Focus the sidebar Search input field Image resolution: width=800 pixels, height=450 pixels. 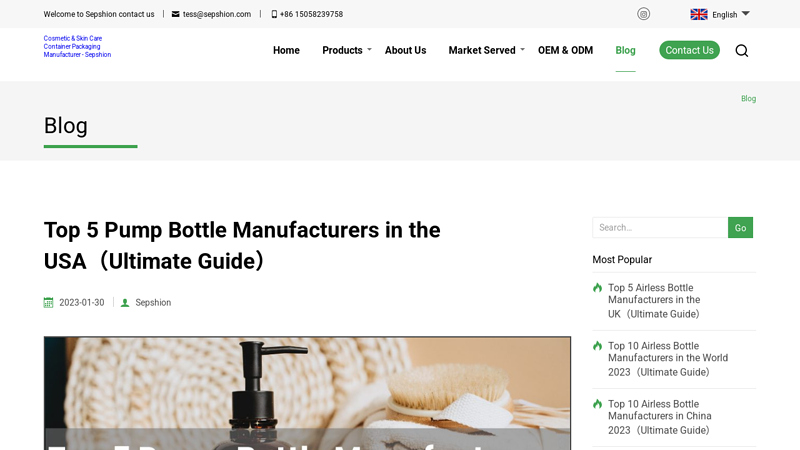(x=660, y=228)
